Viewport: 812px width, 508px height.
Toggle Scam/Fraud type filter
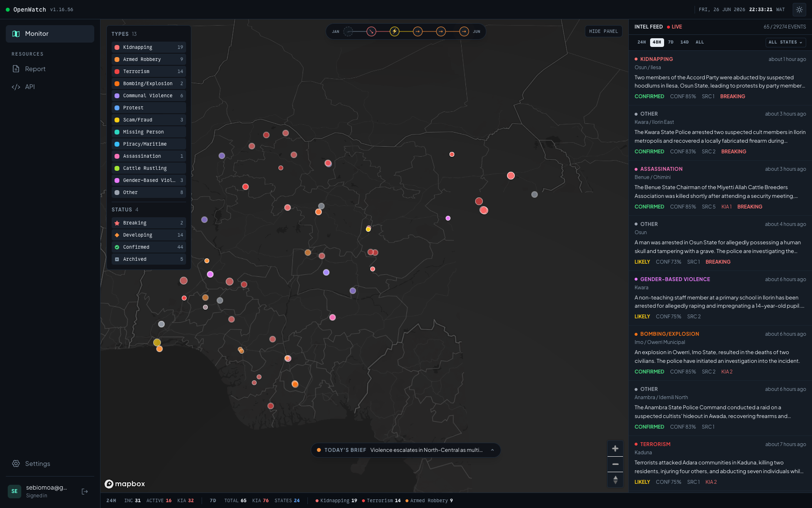149,120
